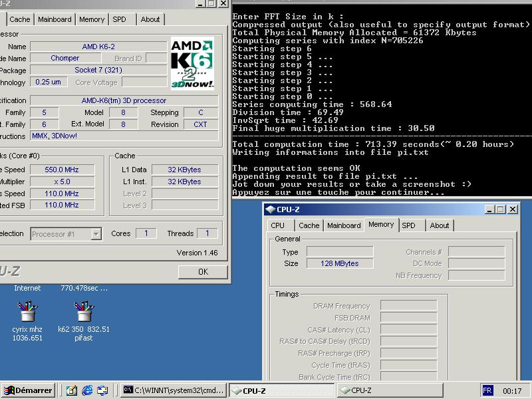532x399 pixels.
Task: Click the FR language indicator in tray
Action: (x=487, y=390)
